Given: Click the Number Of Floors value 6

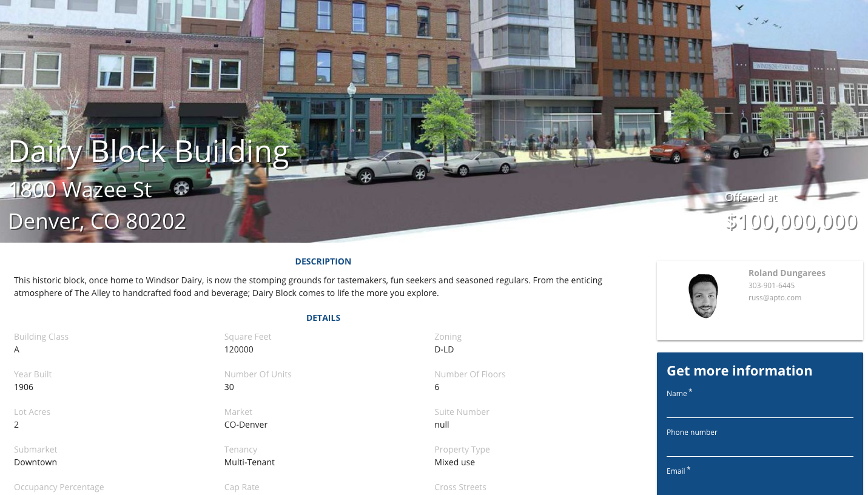Looking at the screenshot, I should coord(437,387).
